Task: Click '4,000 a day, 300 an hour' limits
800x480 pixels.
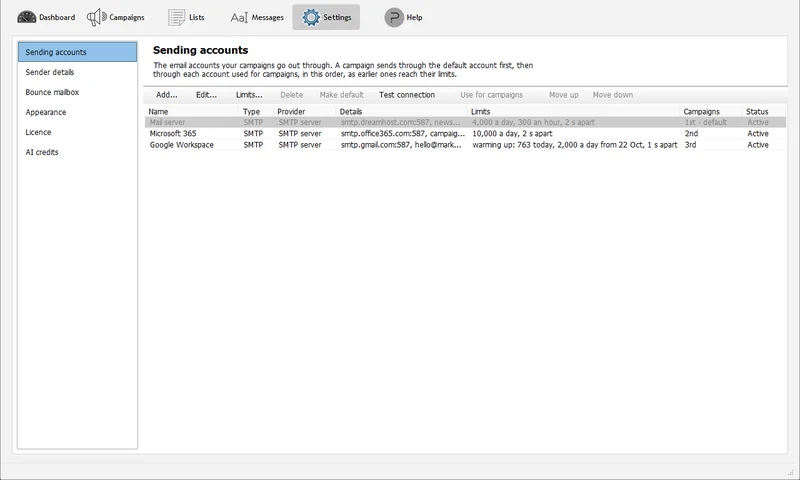Action: click(533, 122)
